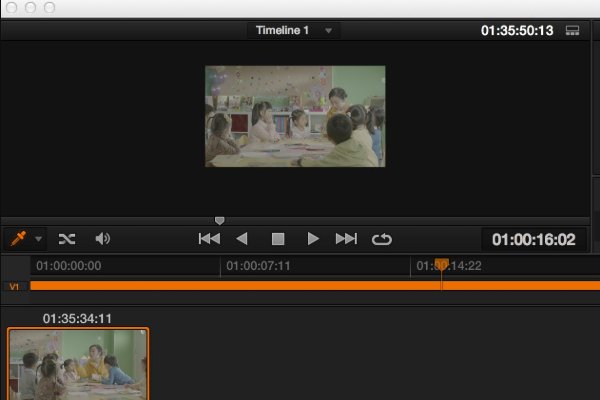Select the eyedropper qualifier tool
This screenshot has width=600, height=400.
pyautogui.click(x=18, y=239)
